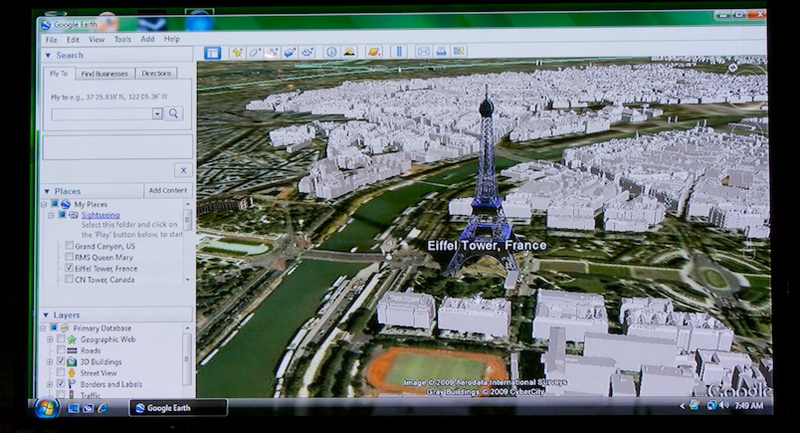Viewport: 800px width, 433px height.
Task: Add a placemark with the pushpin tool
Action: 237,53
